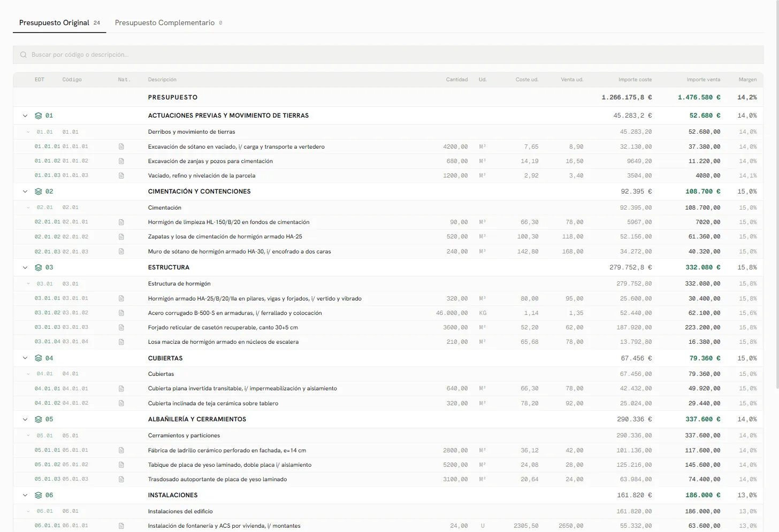Click the layers icon of chapter 05

(x=38, y=419)
